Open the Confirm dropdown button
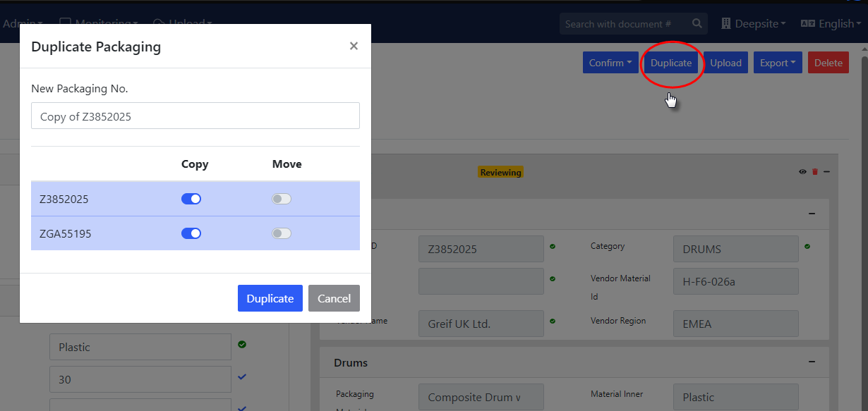 tap(610, 63)
